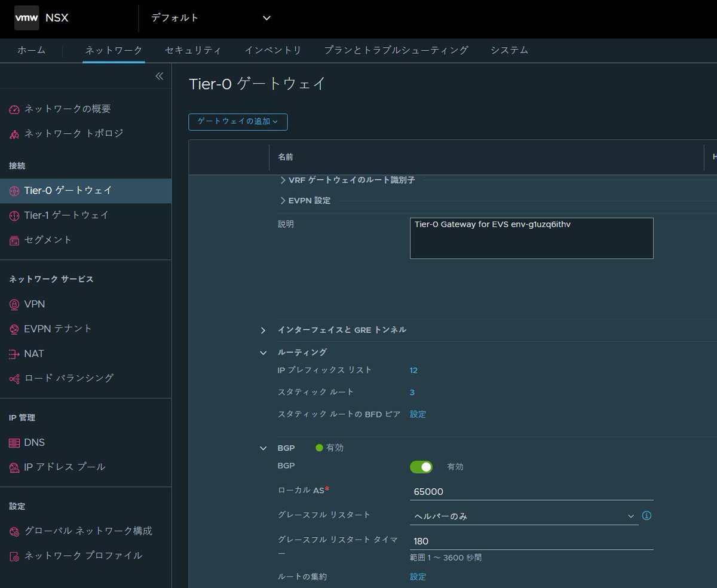Click the 説明 description text area

(531, 238)
